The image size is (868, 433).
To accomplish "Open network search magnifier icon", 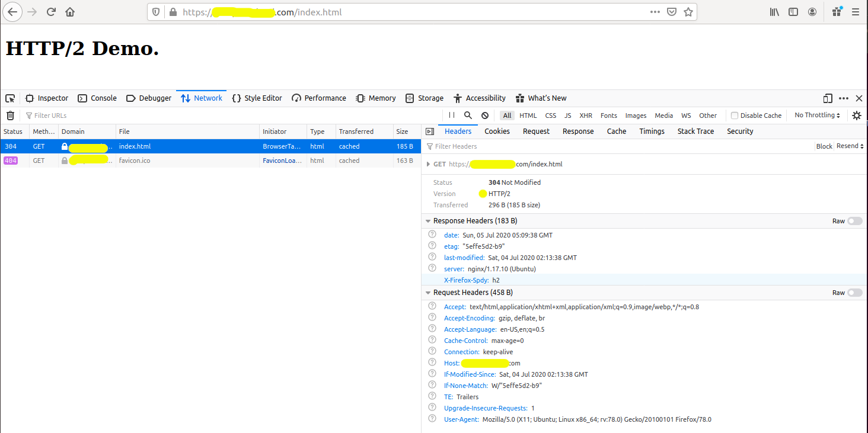I will coord(468,116).
